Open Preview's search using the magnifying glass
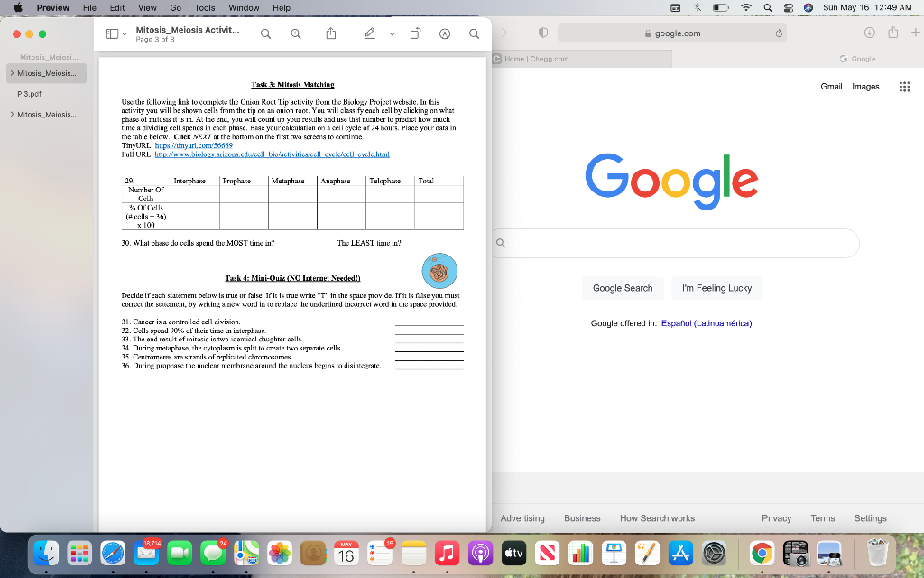The image size is (924, 578). [x=474, y=33]
